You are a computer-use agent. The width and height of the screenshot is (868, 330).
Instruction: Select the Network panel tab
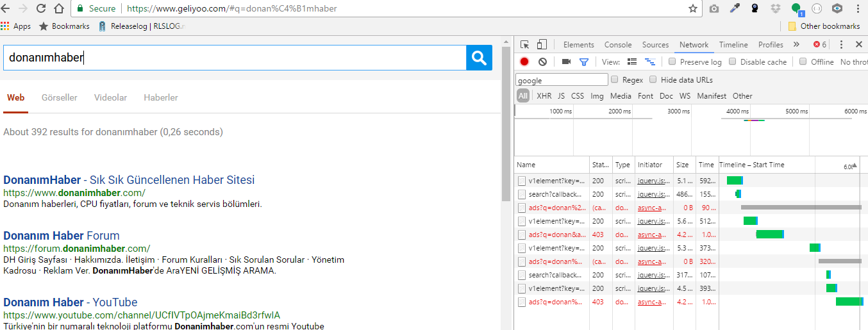pos(694,45)
